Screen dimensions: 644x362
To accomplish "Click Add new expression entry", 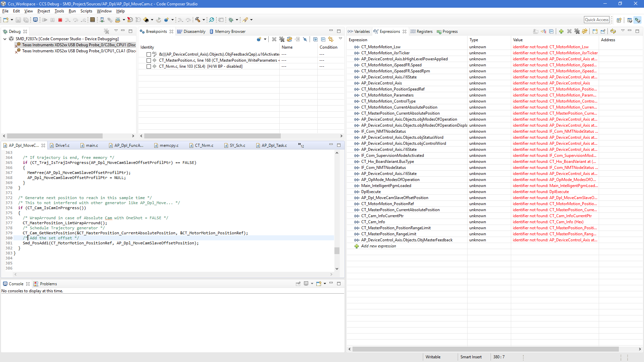I will click(x=378, y=246).
